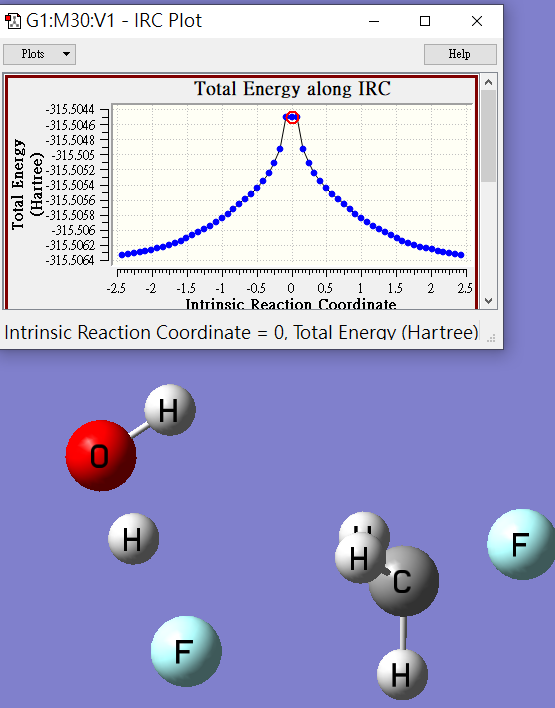The height and width of the screenshot is (708, 555).
Task: Click the GaussView icon in the title bar
Action: tap(12, 21)
